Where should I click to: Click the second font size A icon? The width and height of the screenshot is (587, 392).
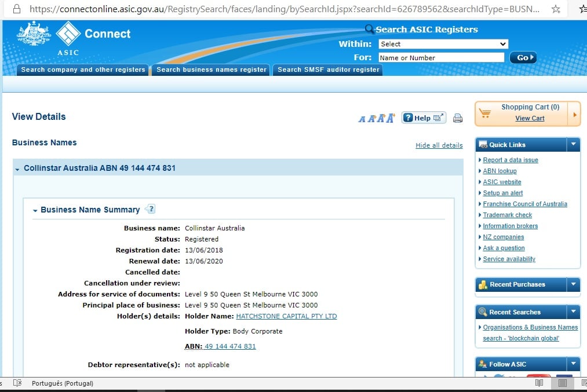[371, 119]
